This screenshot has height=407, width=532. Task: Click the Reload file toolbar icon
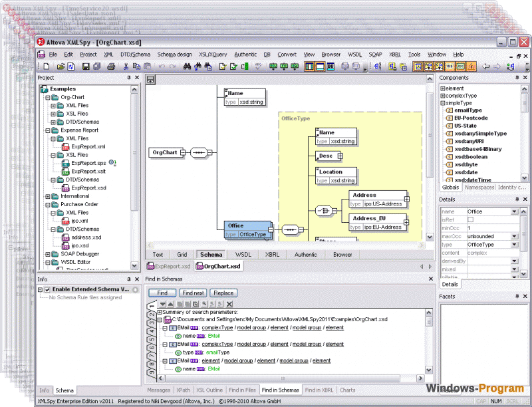coord(71,67)
